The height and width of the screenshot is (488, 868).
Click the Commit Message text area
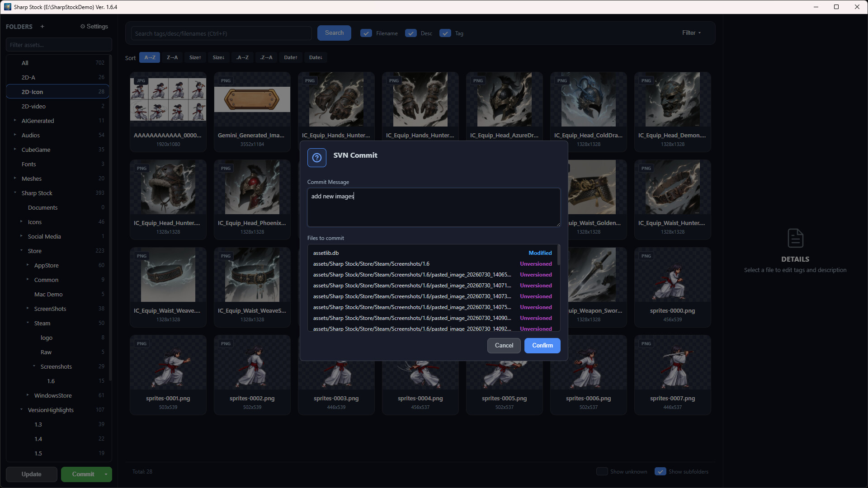click(434, 207)
